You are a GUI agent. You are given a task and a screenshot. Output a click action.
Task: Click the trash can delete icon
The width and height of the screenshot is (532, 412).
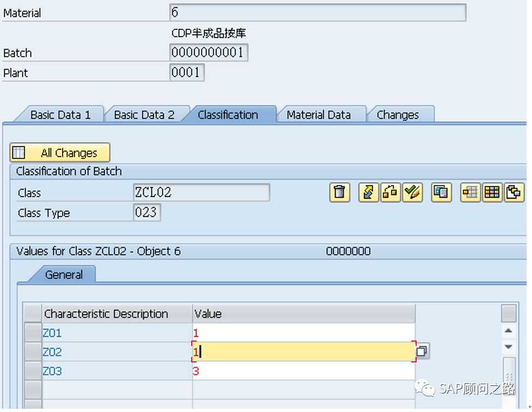[x=339, y=193]
